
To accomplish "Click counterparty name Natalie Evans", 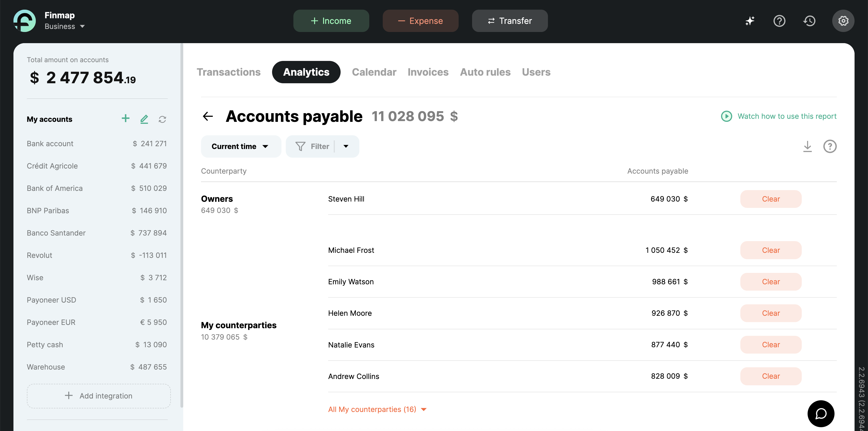I will pyautogui.click(x=351, y=345).
